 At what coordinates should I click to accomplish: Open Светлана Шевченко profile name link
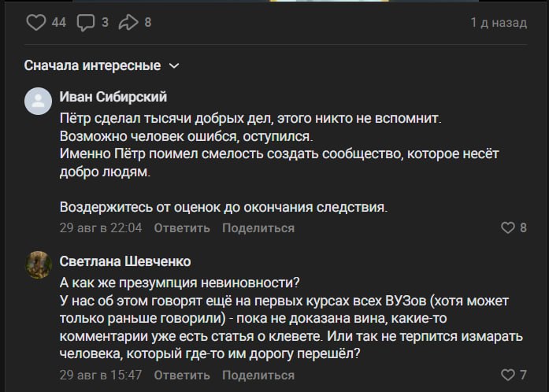tap(125, 261)
